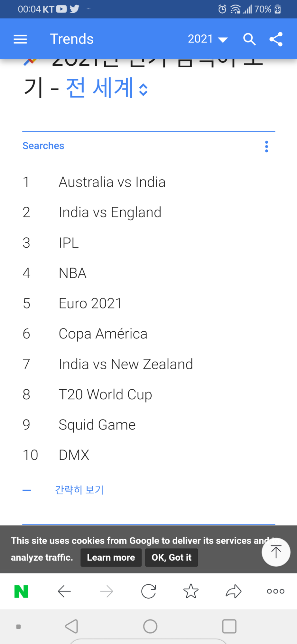The image size is (297, 644).
Task: Go to Naver home via green N icon
Action: (21, 591)
